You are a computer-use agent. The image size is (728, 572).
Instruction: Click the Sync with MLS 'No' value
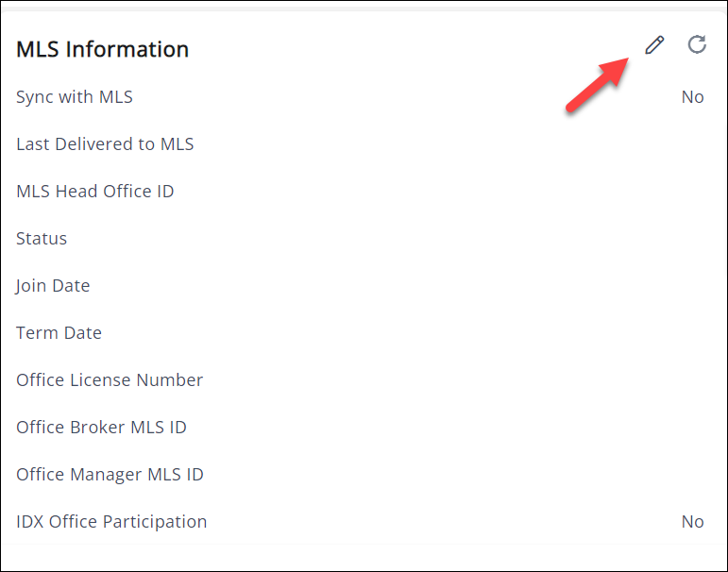(692, 97)
